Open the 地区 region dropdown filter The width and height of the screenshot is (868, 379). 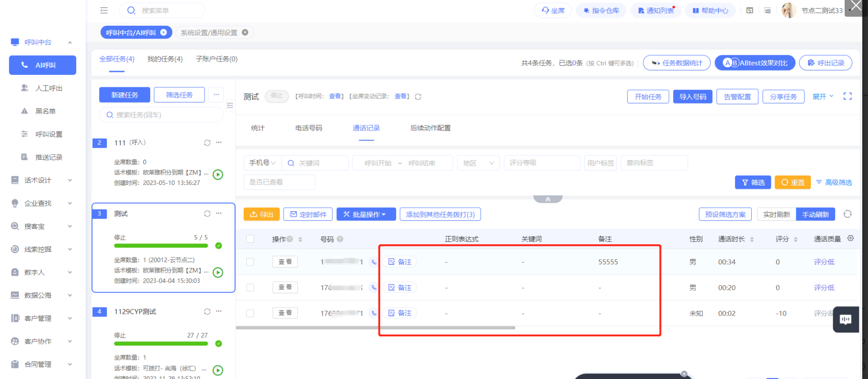[478, 163]
